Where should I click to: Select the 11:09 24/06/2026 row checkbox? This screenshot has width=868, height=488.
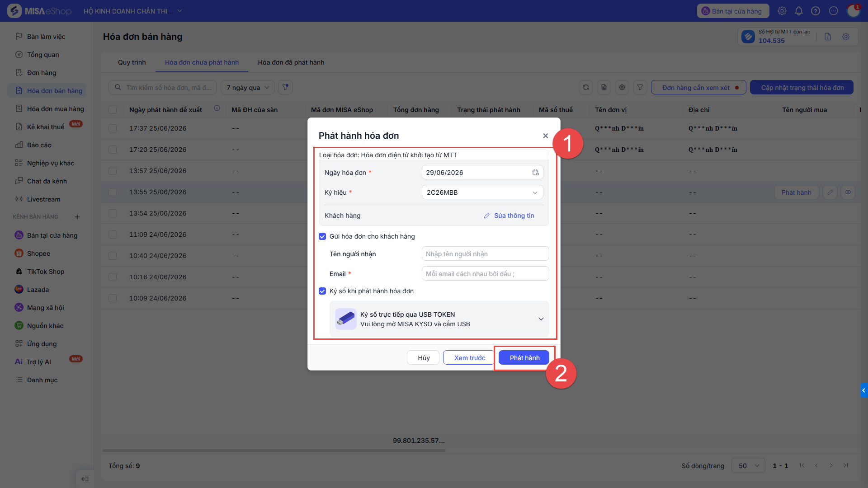tap(113, 235)
